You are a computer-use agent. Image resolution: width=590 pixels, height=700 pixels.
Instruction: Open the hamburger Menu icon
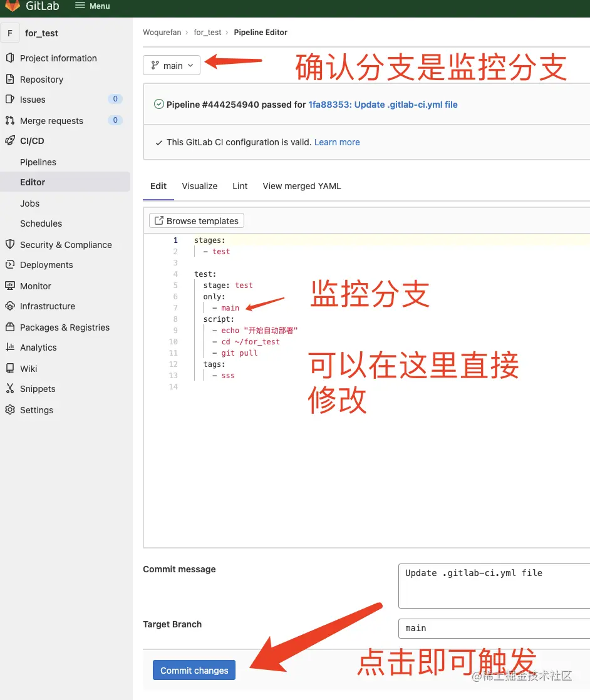click(80, 6)
